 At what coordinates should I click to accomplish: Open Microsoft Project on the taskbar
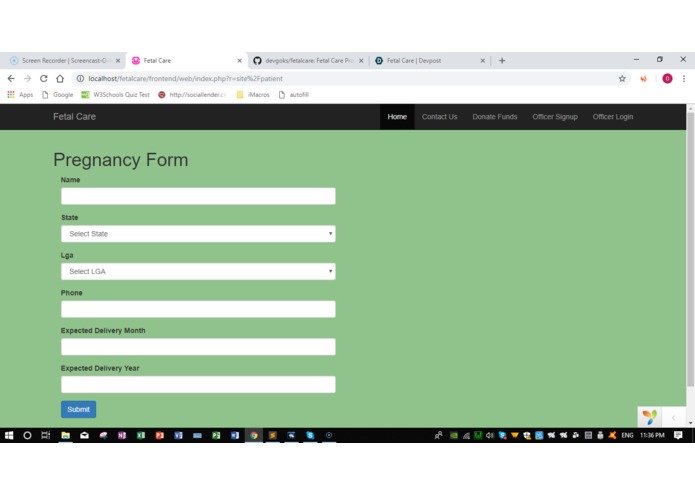216,436
